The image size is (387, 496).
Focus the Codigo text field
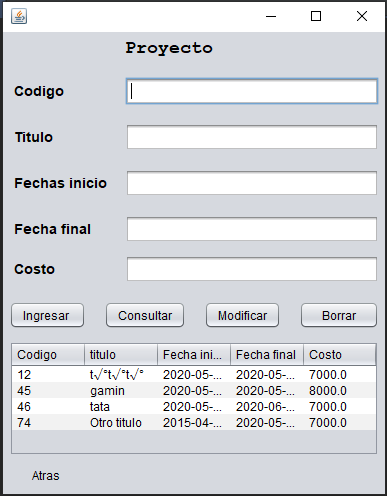252,91
